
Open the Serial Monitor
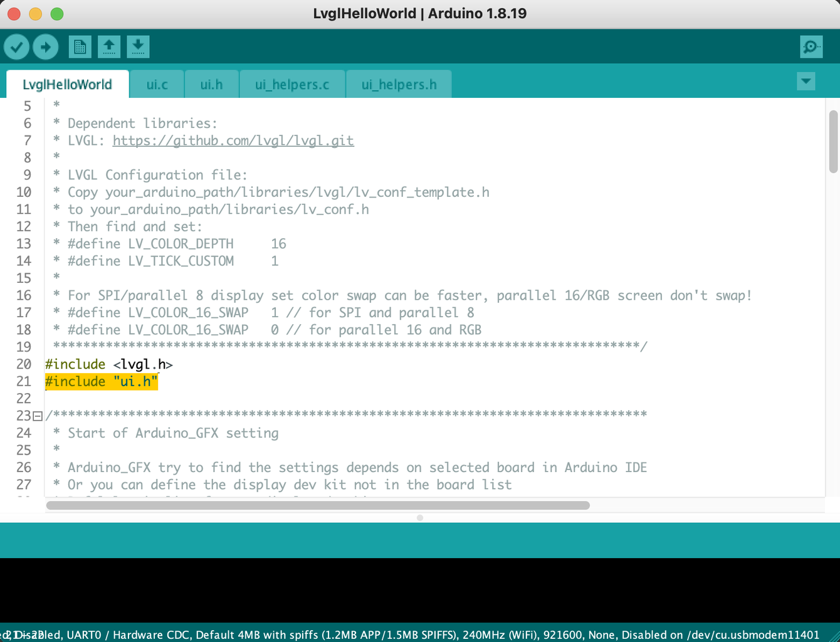pyautogui.click(x=811, y=47)
